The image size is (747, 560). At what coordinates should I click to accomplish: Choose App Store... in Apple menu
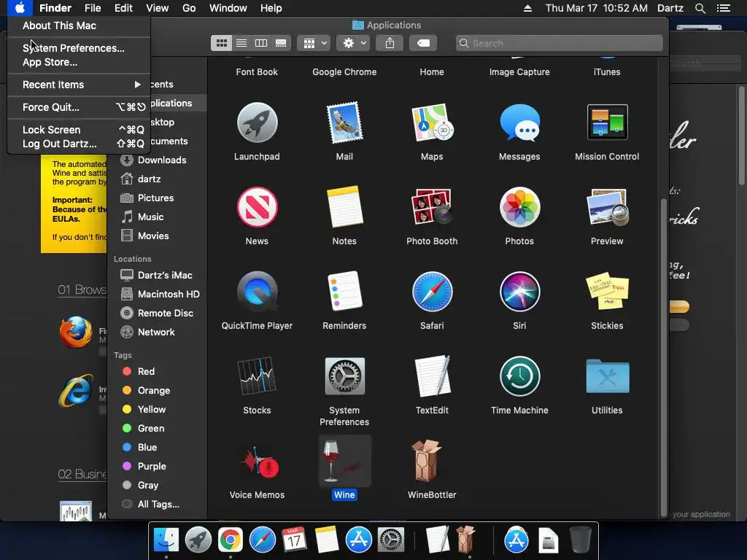pos(79,62)
